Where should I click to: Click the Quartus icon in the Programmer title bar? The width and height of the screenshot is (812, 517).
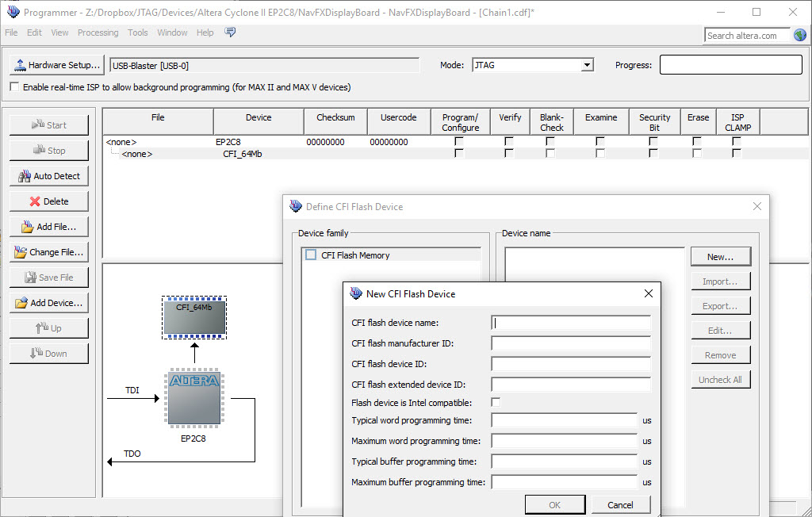pos(13,11)
